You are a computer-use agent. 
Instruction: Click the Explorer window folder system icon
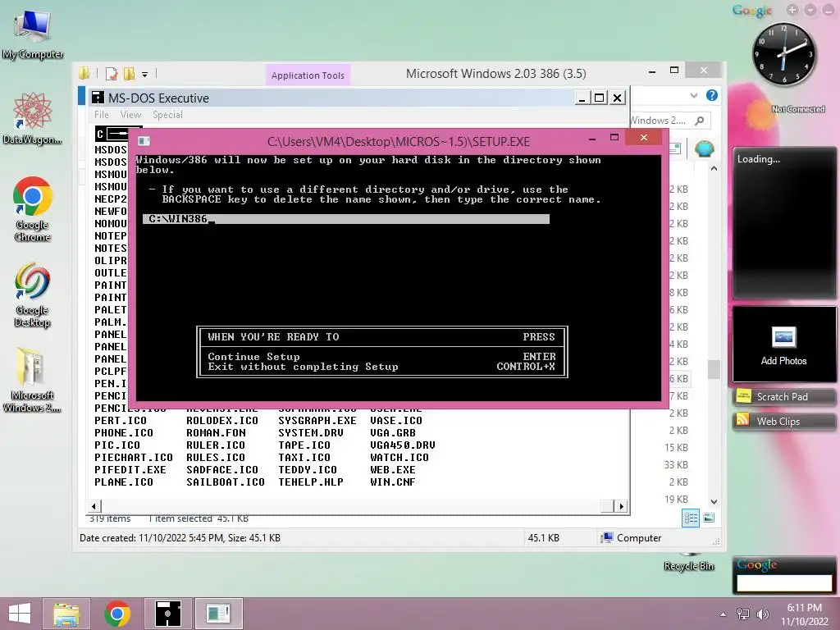pyautogui.click(x=84, y=73)
